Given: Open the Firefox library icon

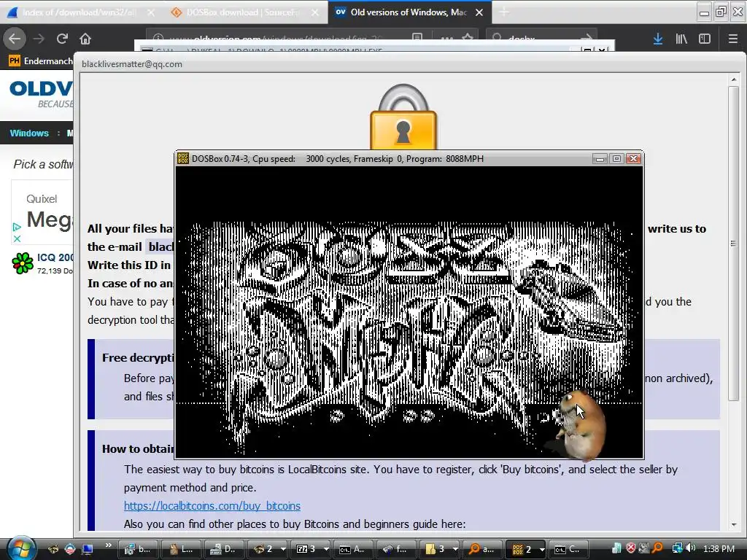Looking at the screenshot, I should tap(681, 39).
